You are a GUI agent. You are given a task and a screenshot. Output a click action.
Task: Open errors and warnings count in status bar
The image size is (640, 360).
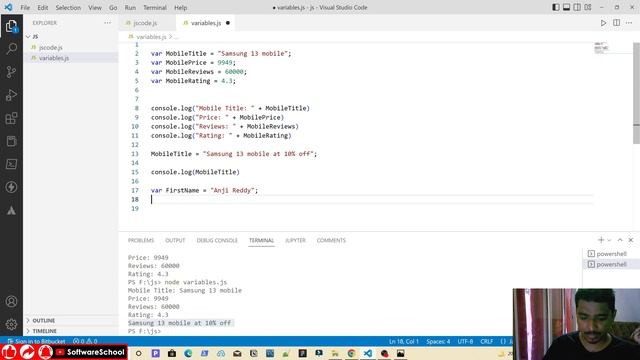85,341
